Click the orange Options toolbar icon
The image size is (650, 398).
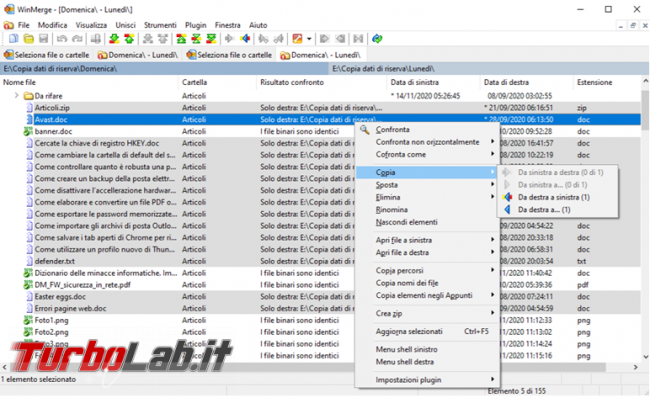point(297,39)
